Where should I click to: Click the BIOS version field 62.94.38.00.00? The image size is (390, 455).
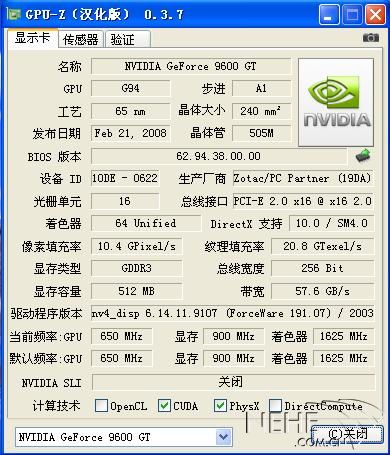(219, 156)
